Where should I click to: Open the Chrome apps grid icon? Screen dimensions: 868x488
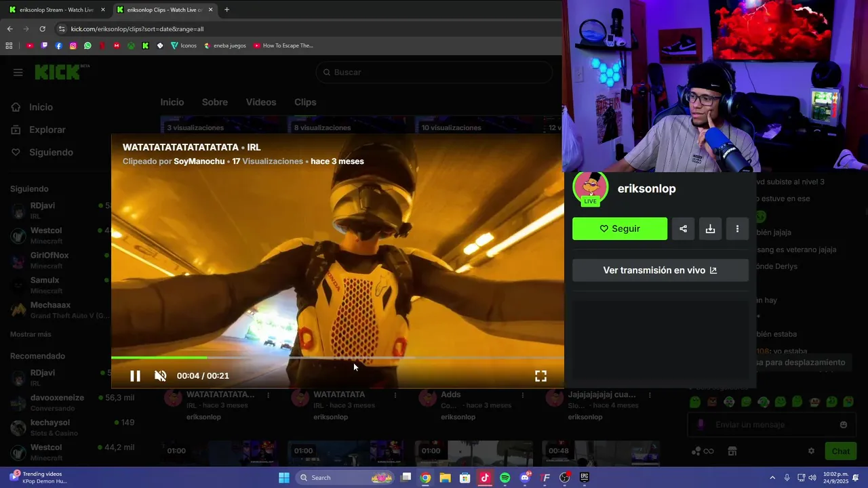(x=9, y=45)
